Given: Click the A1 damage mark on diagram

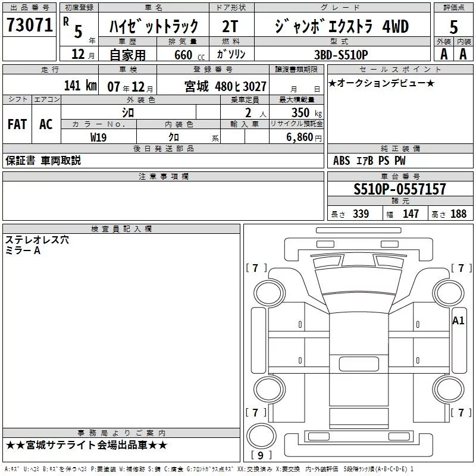Looking at the screenshot, I should (458, 321).
